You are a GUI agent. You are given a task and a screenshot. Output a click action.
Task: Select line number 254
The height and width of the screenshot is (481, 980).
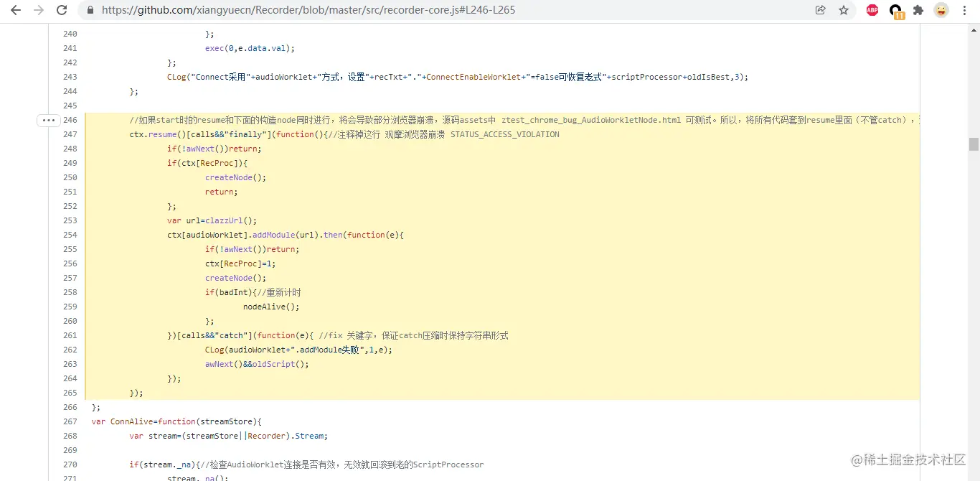(x=70, y=235)
